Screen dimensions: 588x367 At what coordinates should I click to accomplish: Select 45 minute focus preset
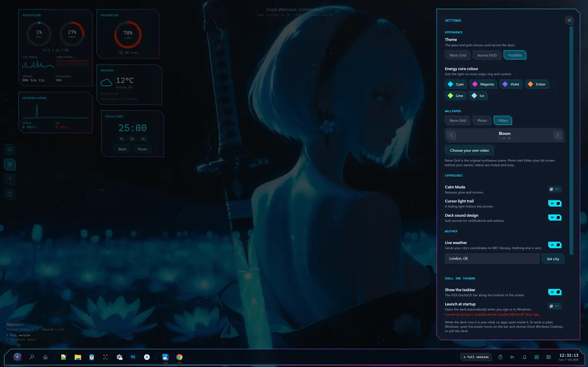[143, 139]
